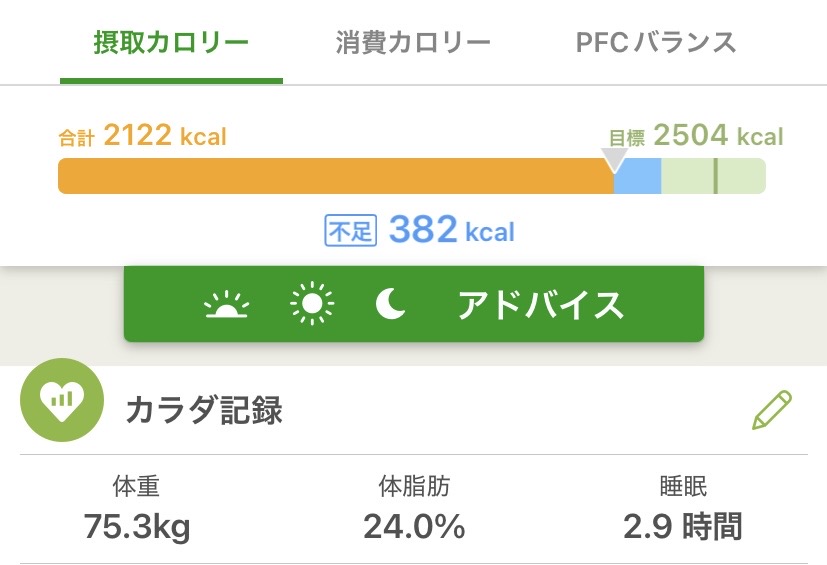
Task: Tap the green heart chart icon
Action: click(x=62, y=400)
